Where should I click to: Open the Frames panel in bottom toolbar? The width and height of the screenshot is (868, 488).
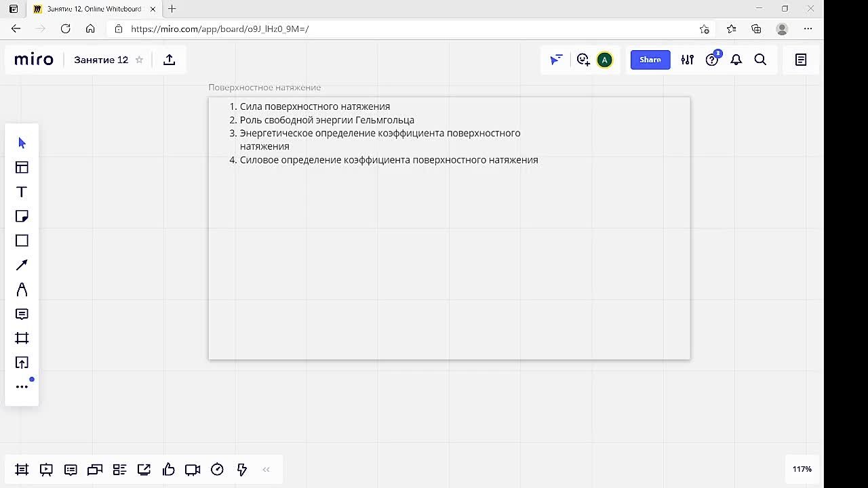coord(22,469)
